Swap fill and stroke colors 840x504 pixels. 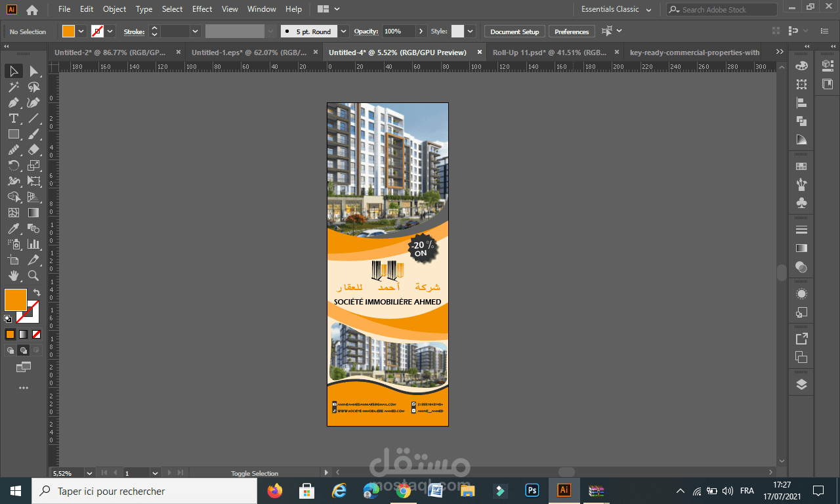click(x=36, y=292)
